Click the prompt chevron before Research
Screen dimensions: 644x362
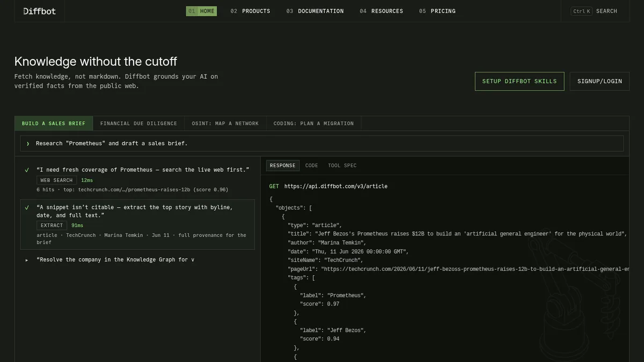pos(28,144)
